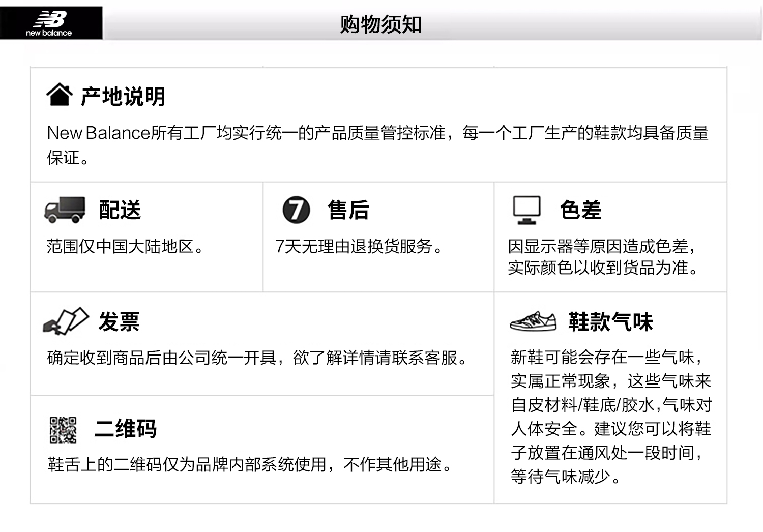The height and width of the screenshot is (532, 763).
Task: Click the line 因显示器等原因造成色差,
Action: pos(601,247)
